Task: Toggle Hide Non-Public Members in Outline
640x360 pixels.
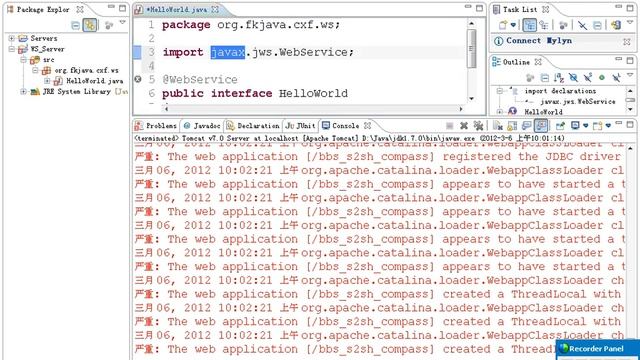Action: pos(602,77)
